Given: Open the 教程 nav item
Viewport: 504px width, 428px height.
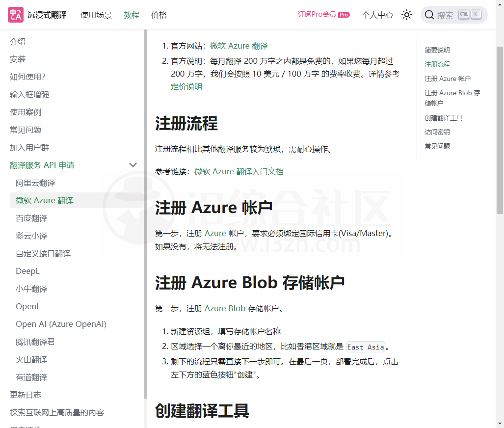Looking at the screenshot, I should click(x=131, y=15).
